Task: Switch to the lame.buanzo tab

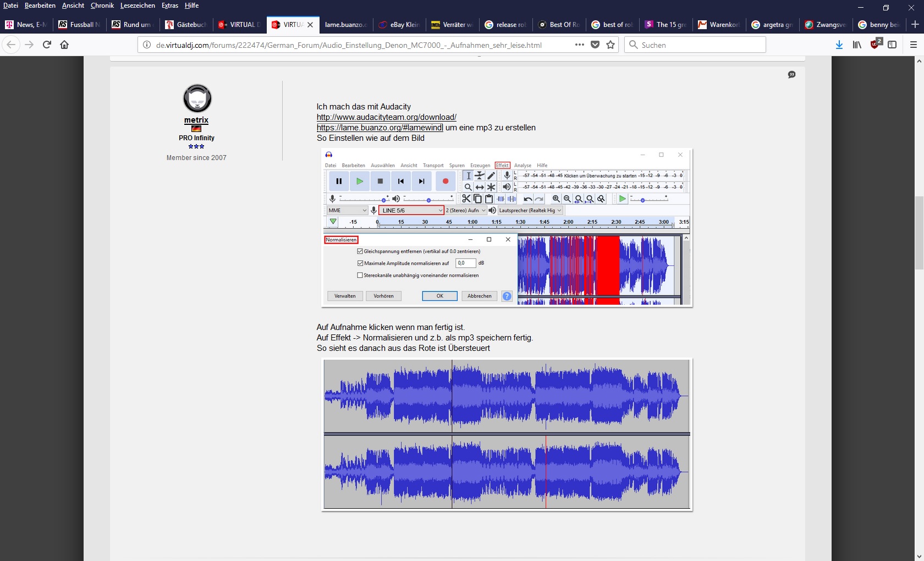Action: tap(346, 25)
